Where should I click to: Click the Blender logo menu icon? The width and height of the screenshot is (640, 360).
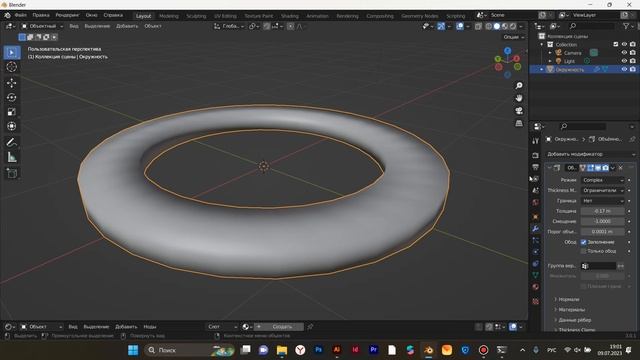7,15
